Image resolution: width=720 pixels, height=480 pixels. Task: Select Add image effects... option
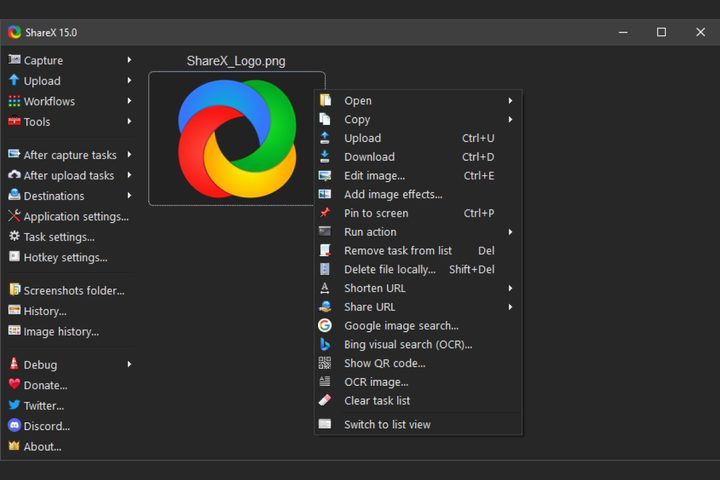pyautogui.click(x=393, y=195)
